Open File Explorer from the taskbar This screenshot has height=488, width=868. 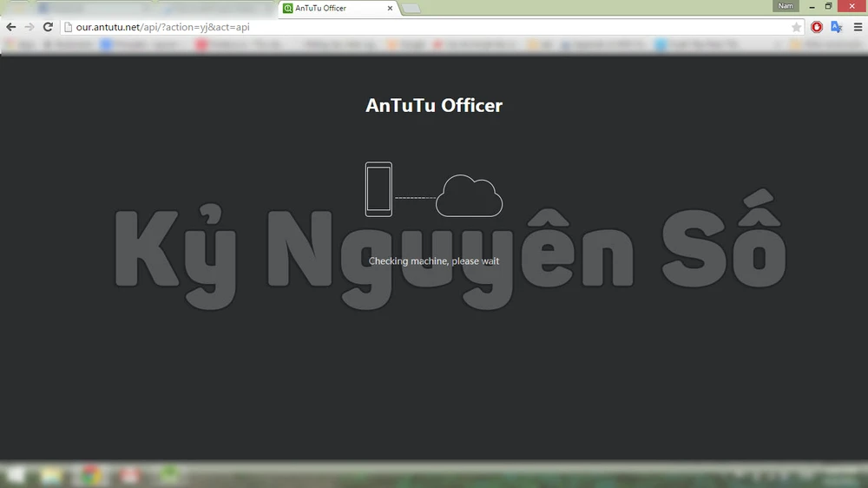[x=50, y=475]
